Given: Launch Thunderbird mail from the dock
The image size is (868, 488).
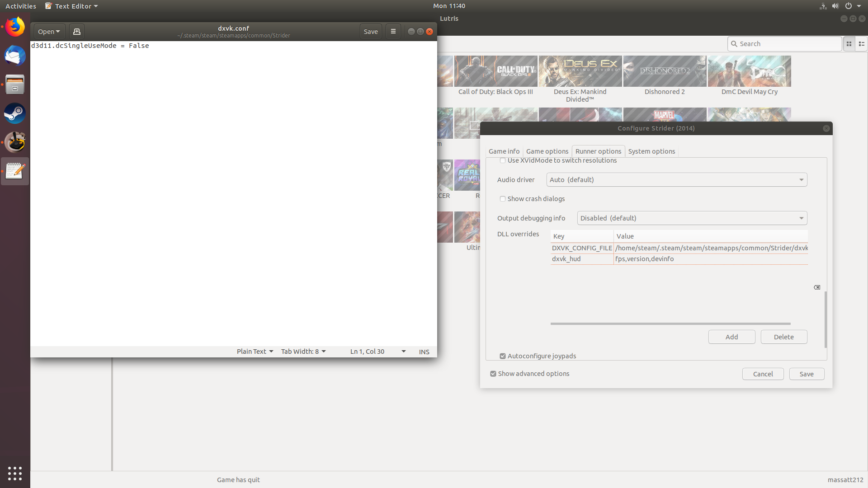Looking at the screenshot, I should click(15, 56).
